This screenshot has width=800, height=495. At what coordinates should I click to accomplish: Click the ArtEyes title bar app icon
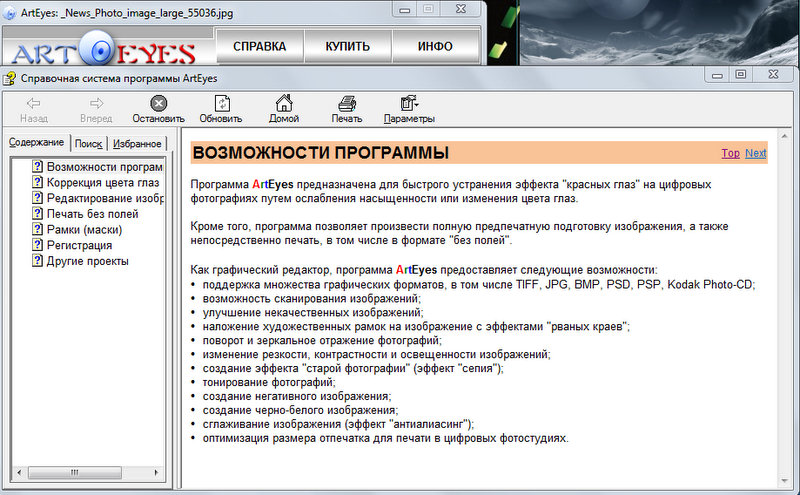tap(9, 13)
